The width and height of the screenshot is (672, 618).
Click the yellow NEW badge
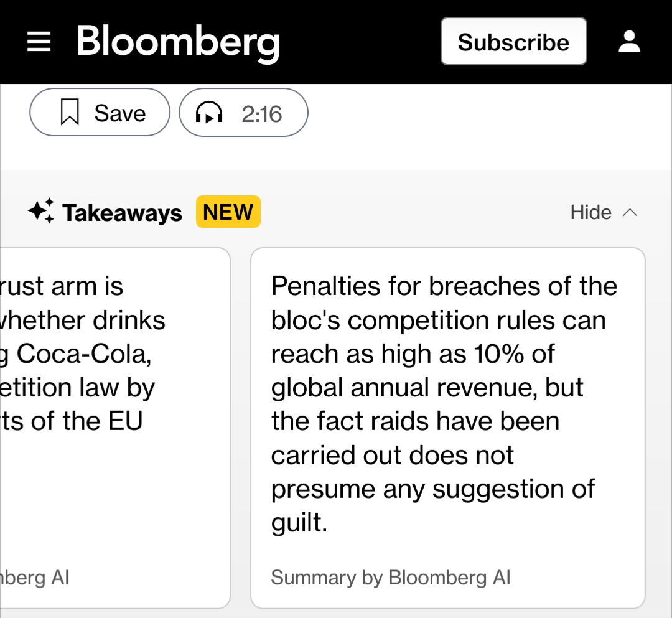228,212
